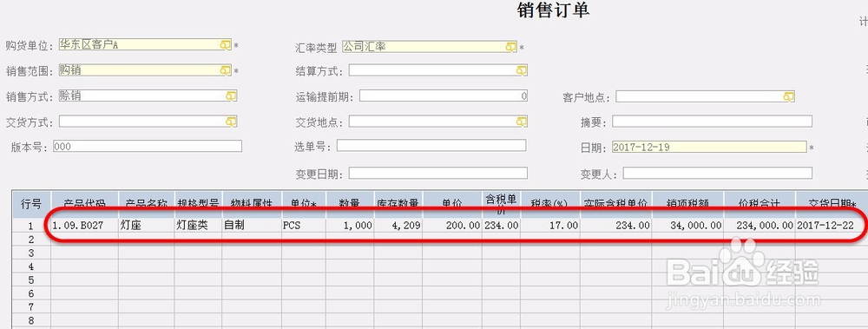Select the 税率(%) column header
This screenshot has width=868, height=329.
tap(550, 204)
